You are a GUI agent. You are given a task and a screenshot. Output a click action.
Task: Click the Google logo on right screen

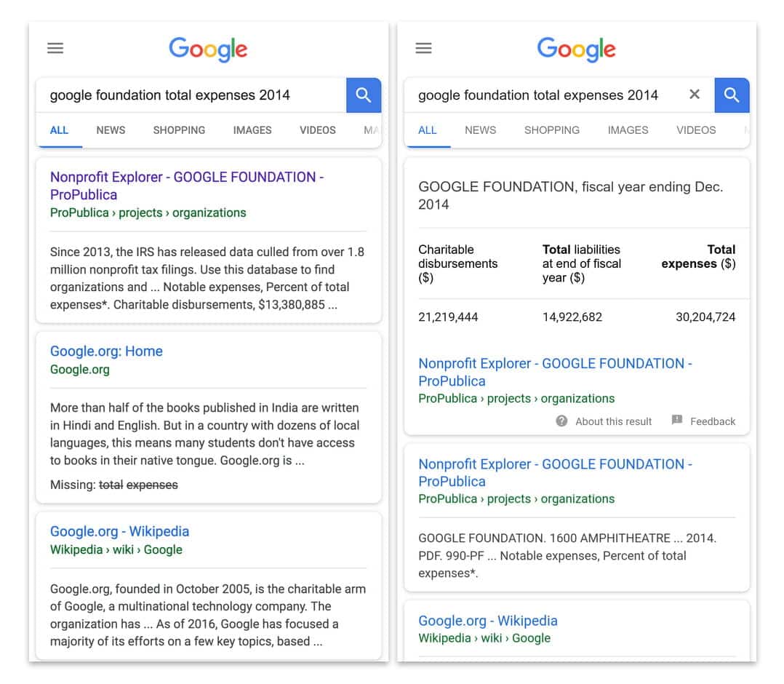576,49
